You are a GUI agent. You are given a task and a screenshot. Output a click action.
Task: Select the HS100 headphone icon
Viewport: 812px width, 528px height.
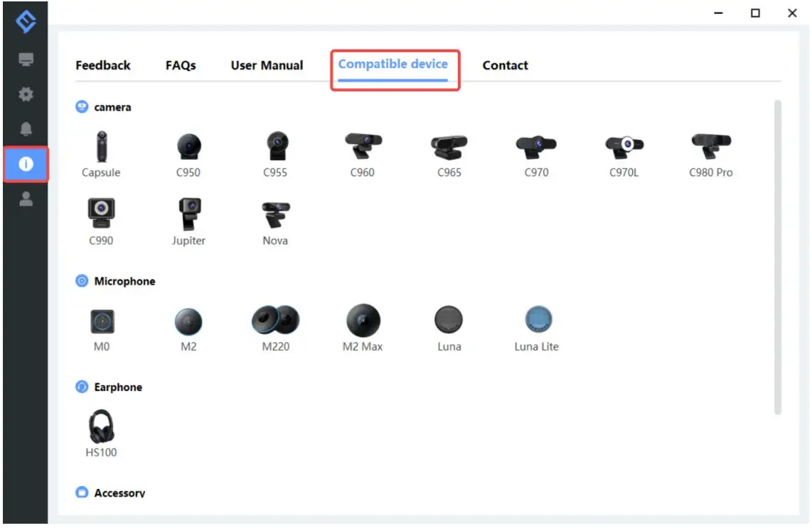pos(101,426)
